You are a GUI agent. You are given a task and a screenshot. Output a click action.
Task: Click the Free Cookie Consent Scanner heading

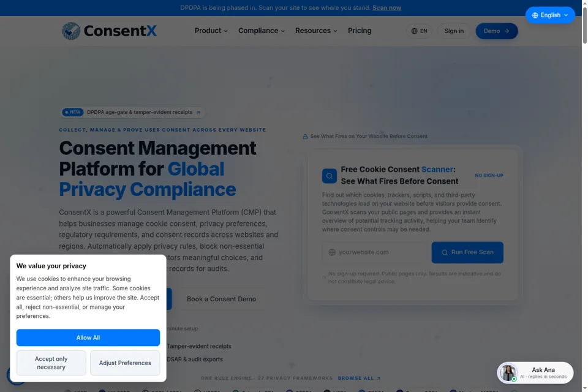399,175
